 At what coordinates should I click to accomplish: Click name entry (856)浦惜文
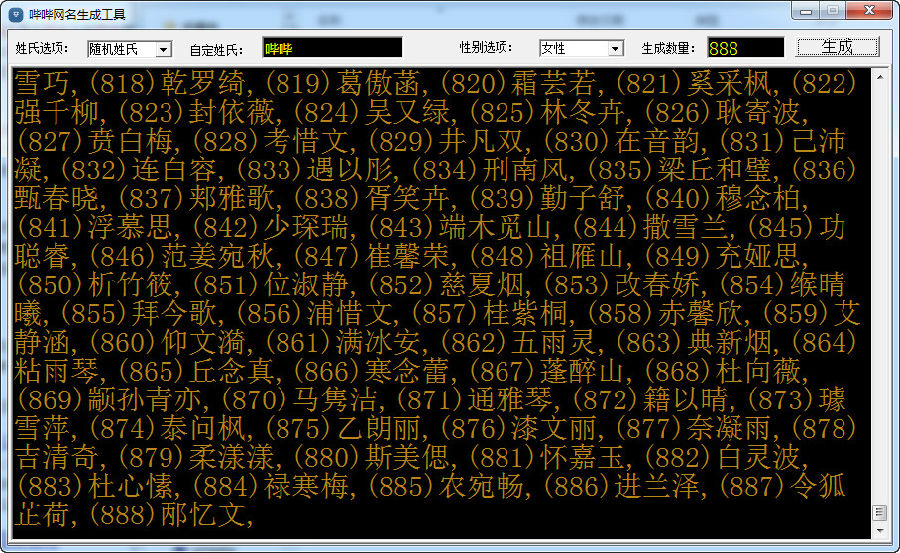pyautogui.click(x=315, y=314)
